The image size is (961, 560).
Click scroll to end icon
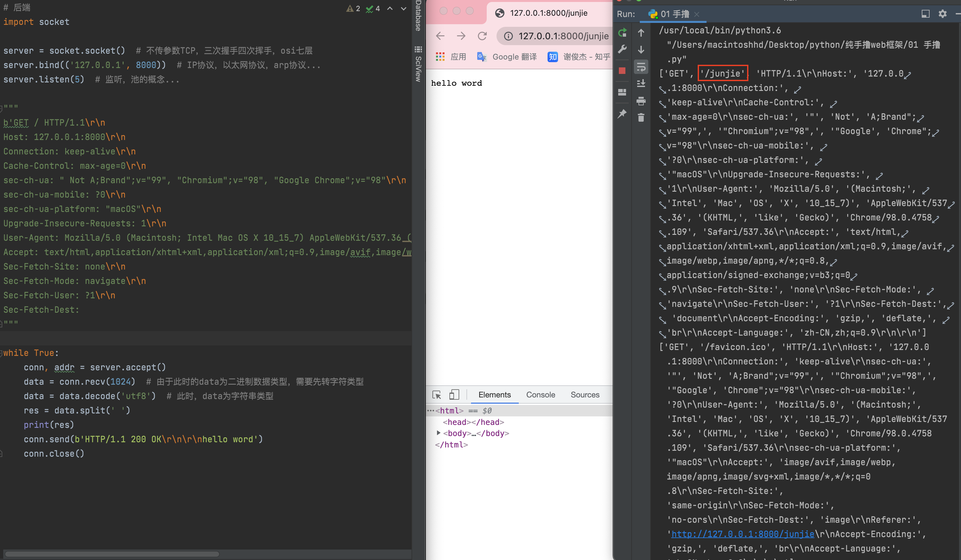[641, 83]
